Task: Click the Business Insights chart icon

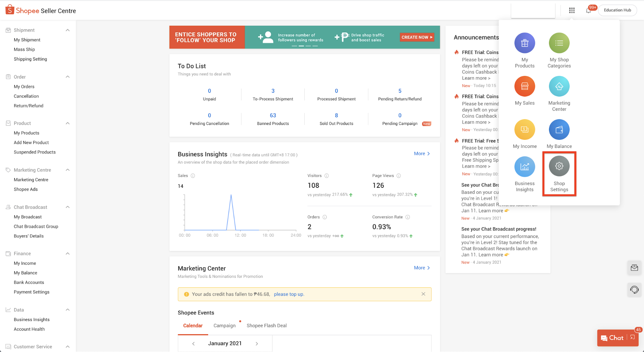Action: click(x=524, y=166)
